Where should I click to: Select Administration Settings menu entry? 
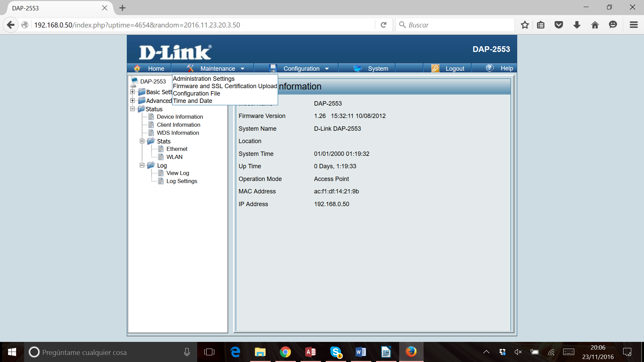(x=204, y=79)
